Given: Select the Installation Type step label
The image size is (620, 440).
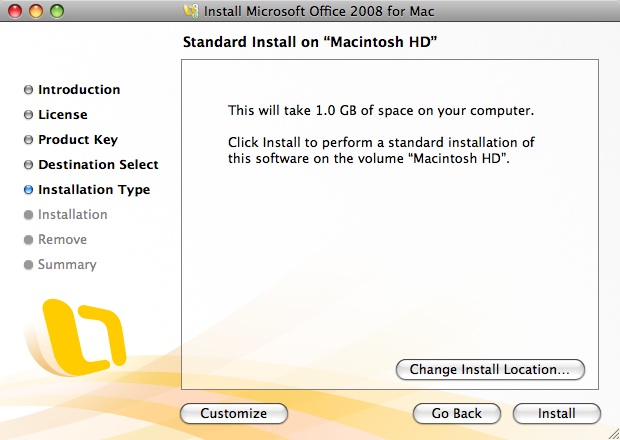Looking at the screenshot, I should pyautogui.click(x=94, y=190).
